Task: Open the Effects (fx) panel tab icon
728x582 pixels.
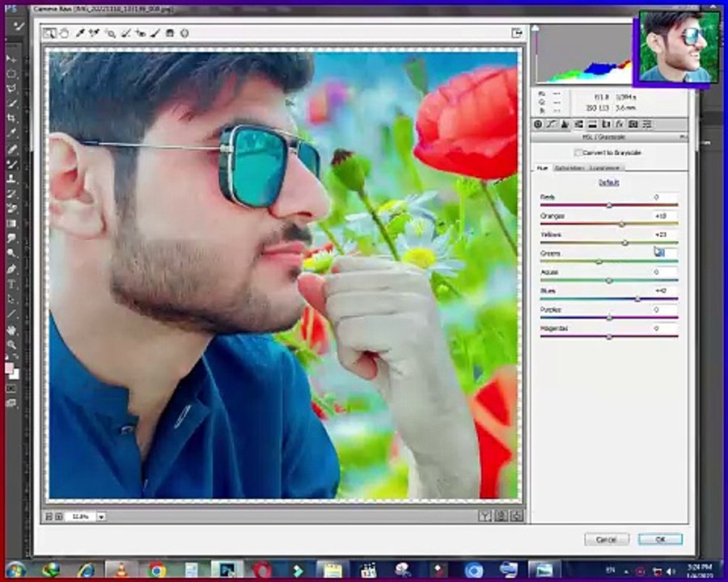Action: (x=619, y=124)
